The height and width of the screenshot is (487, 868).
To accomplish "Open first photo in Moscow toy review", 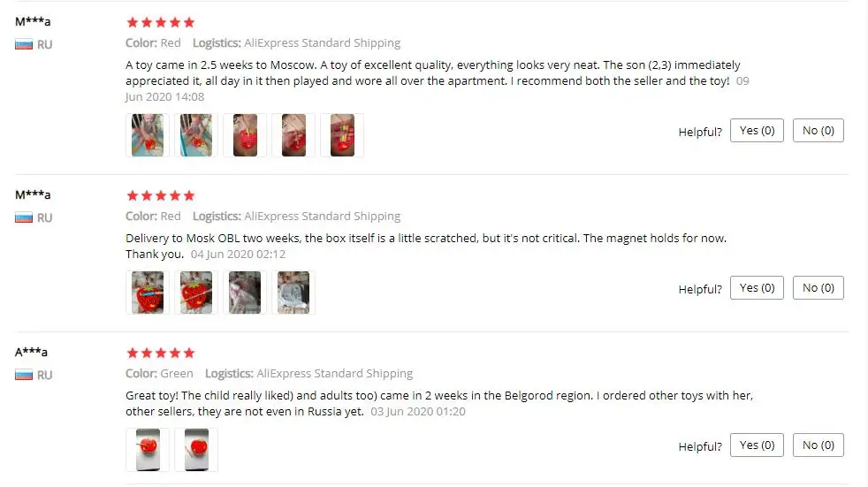I will tap(148, 135).
